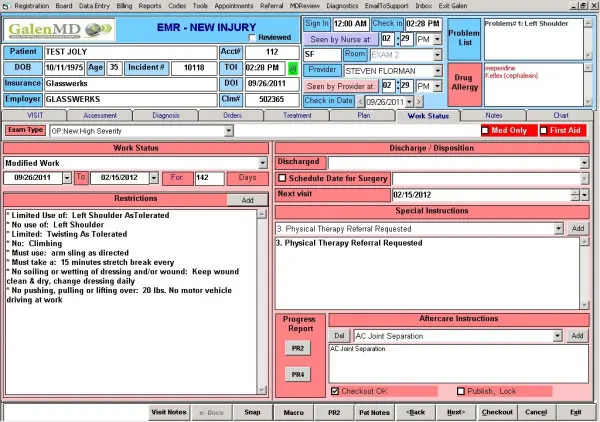Click the Checkout button

pyautogui.click(x=497, y=412)
